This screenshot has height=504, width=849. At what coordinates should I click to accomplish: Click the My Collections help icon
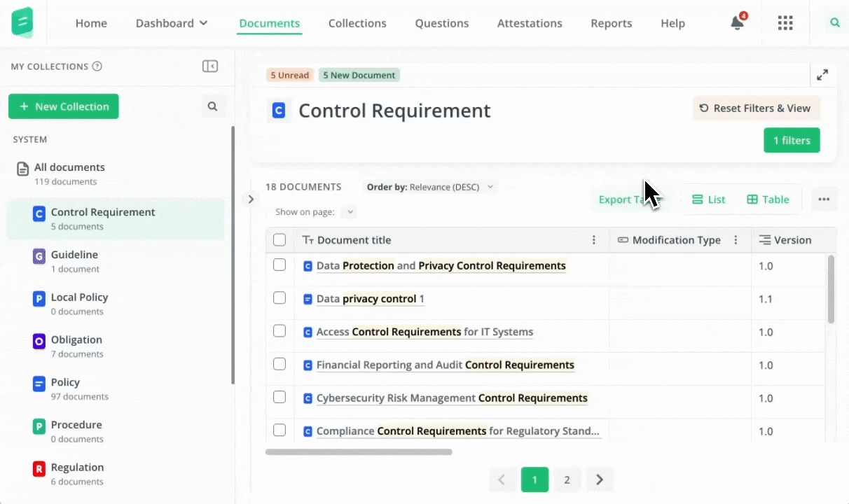pyautogui.click(x=97, y=66)
